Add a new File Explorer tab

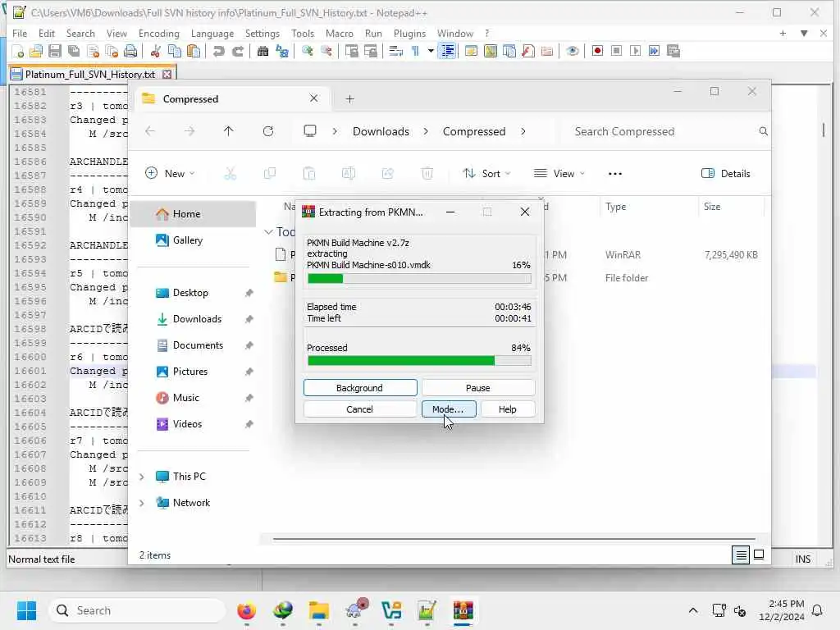point(349,99)
